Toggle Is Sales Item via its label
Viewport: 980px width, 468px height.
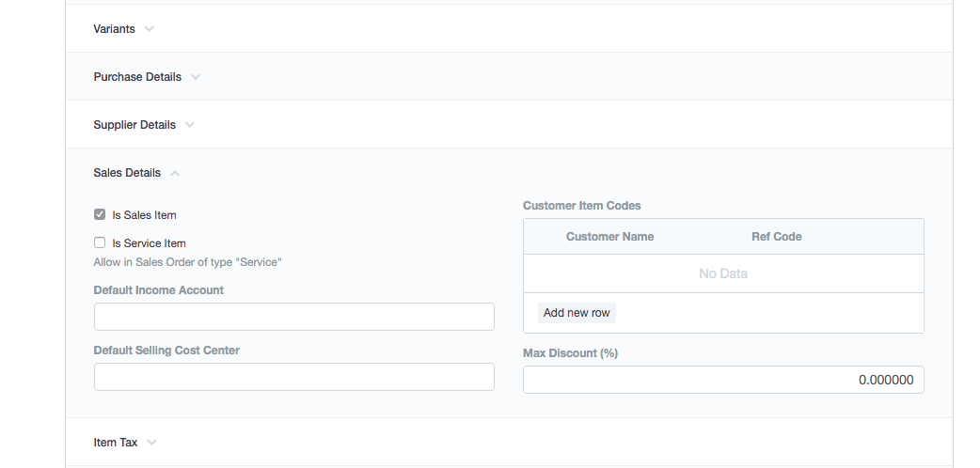click(x=145, y=215)
